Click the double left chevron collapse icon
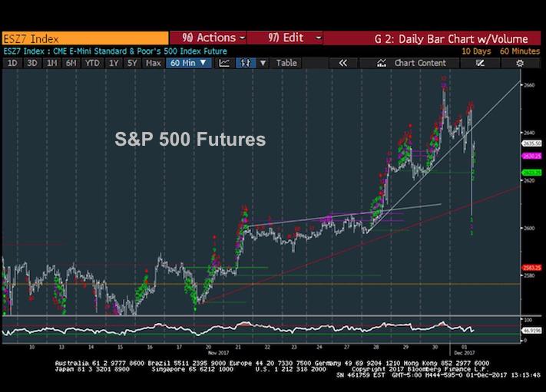Viewport: 546px width, 392px height. coord(343,63)
